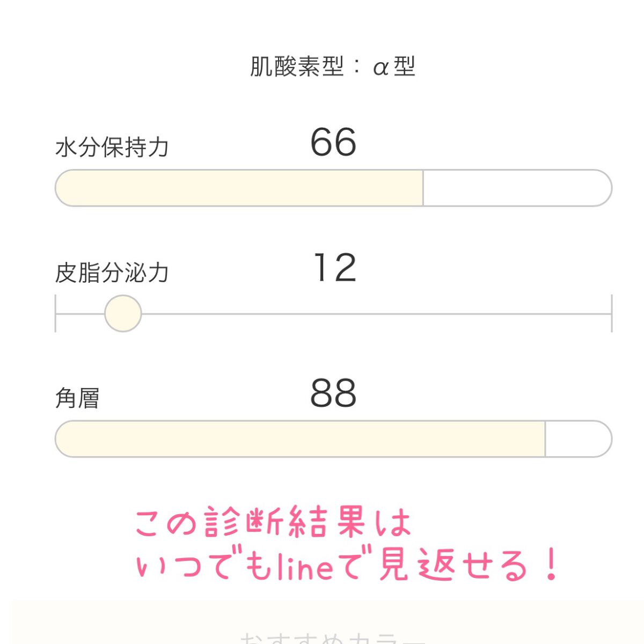644x644 pixels.
Task: Select the α型 skin type result
Action: click(x=394, y=67)
